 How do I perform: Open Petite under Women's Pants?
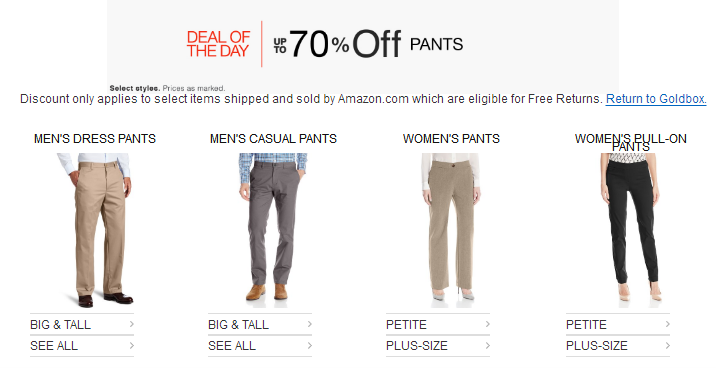[x=438, y=325]
